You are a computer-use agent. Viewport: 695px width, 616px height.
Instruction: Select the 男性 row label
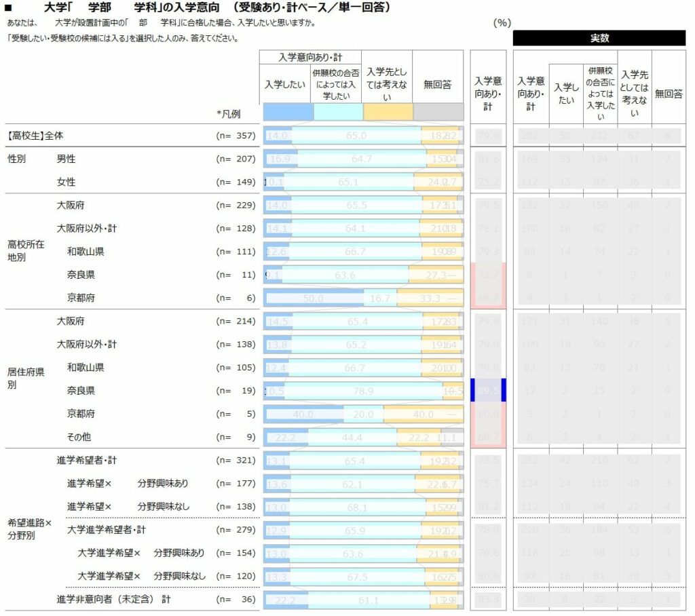click(66, 159)
